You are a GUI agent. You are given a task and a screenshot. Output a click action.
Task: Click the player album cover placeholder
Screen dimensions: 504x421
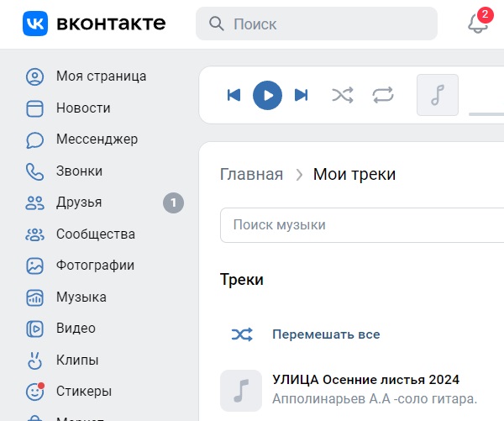[x=438, y=95]
